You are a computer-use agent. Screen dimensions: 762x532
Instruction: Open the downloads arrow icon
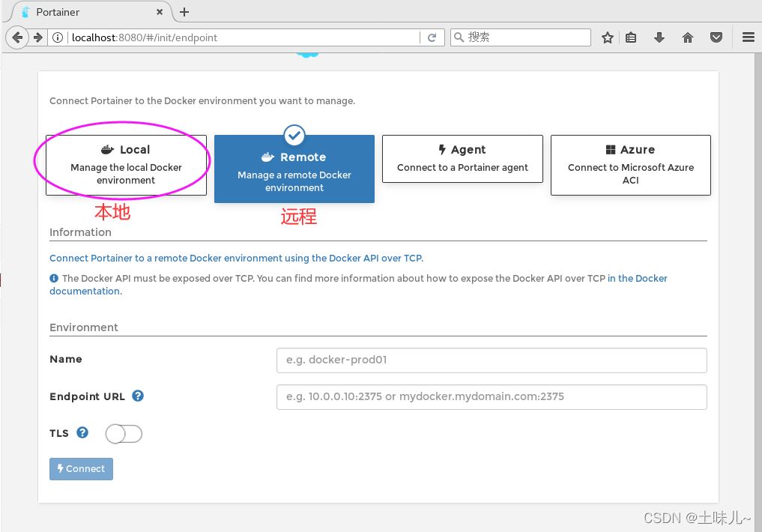659,37
